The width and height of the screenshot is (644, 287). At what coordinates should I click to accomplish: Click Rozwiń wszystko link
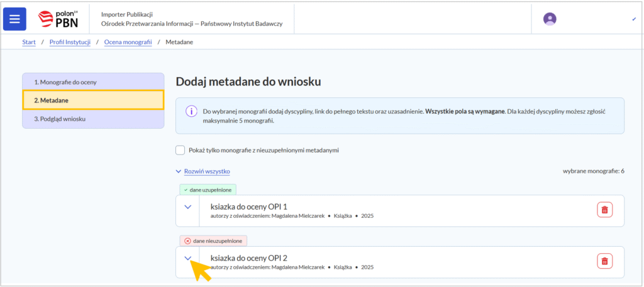(x=206, y=171)
